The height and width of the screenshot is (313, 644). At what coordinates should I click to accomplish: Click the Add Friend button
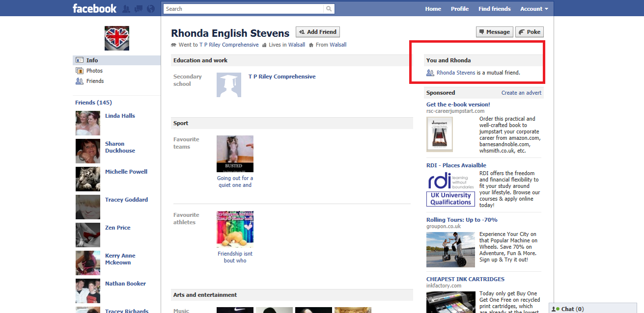point(318,32)
